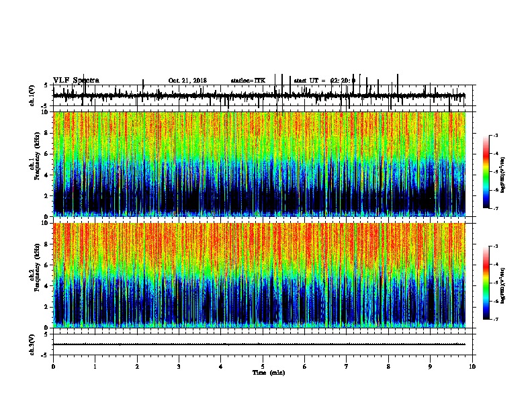Click time axis tick label "7"
Image resolution: width=532 pixels, height=411 pixels.
click(x=347, y=366)
